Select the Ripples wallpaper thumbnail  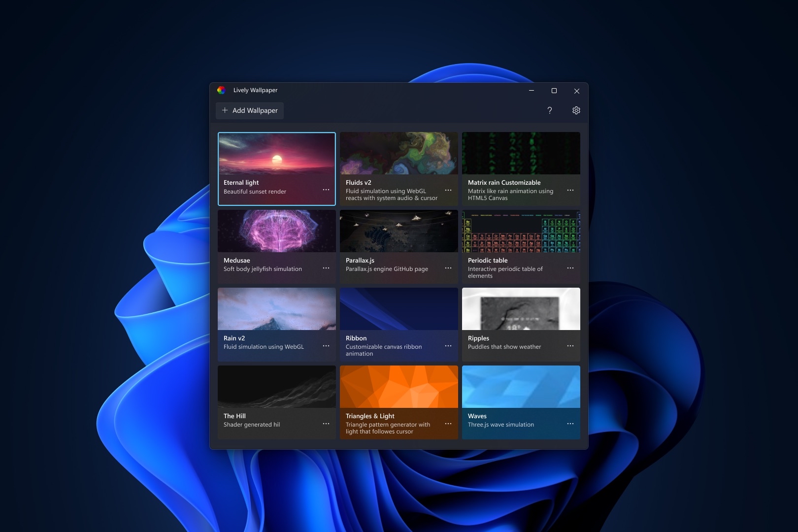pyautogui.click(x=521, y=309)
